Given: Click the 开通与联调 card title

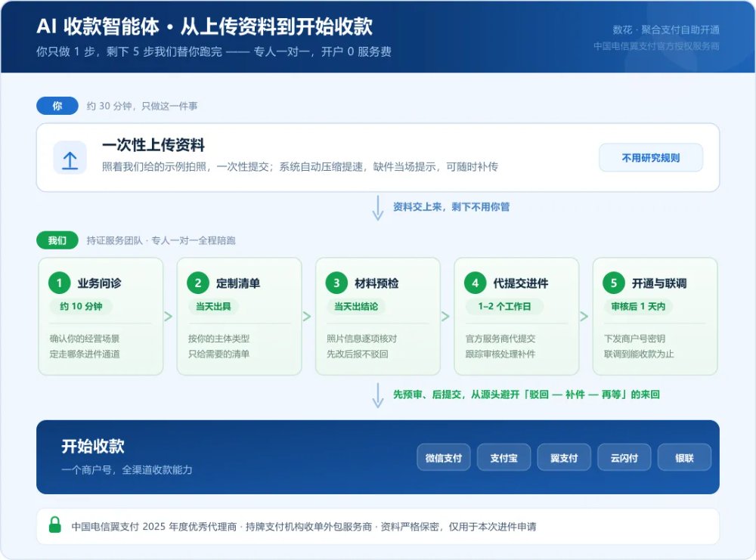Looking at the screenshot, I should [659, 283].
